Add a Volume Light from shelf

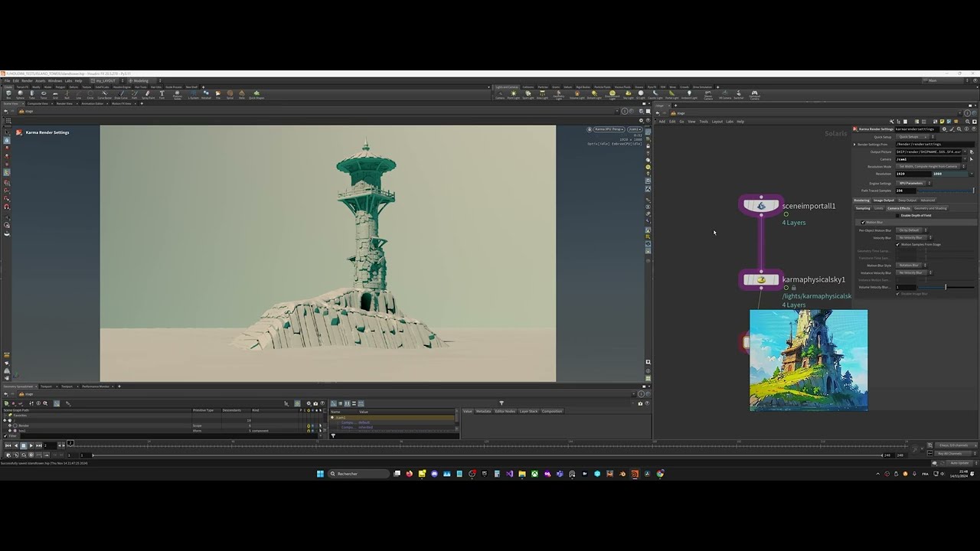[x=577, y=93]
